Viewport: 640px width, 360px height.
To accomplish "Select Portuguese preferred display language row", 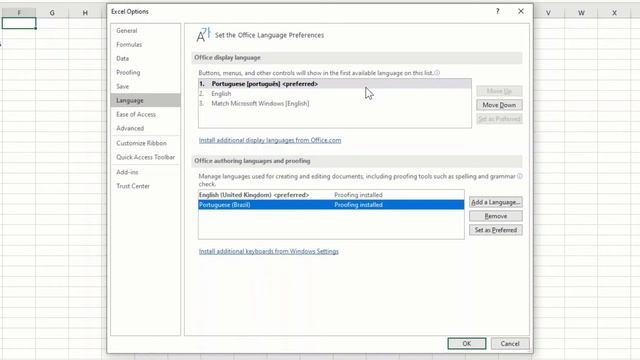I will coord(335,84).
